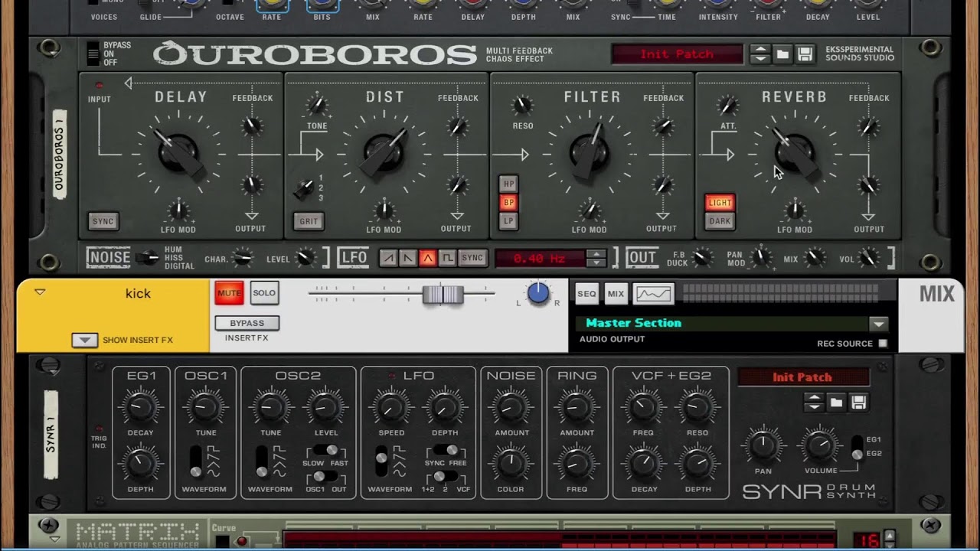Click the kick channel name label
Screen dimensions: 980x551
[x=138, y=293]
